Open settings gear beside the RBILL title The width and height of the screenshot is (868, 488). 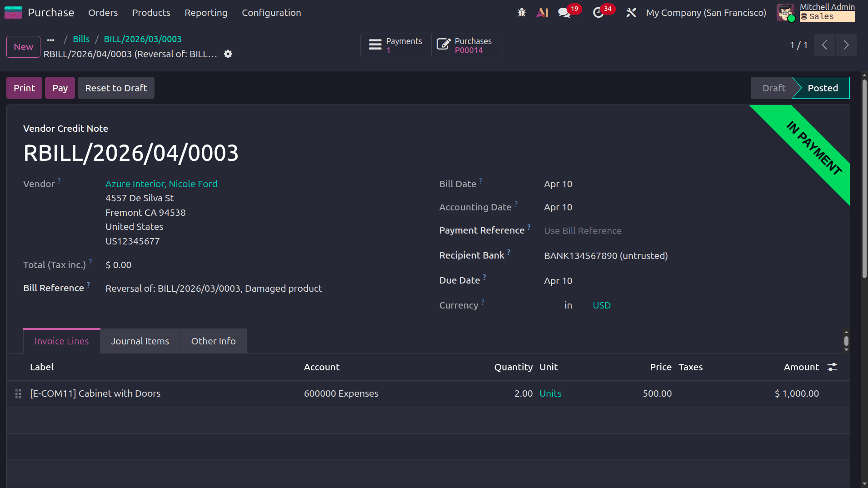pyautogui.click(x=228, y=54)
